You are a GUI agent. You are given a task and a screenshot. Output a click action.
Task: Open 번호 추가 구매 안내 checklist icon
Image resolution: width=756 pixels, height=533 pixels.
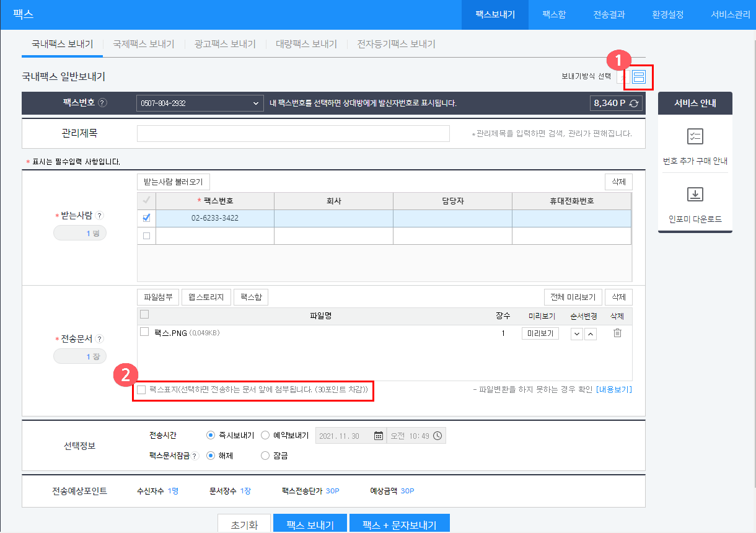click(695, 137)
